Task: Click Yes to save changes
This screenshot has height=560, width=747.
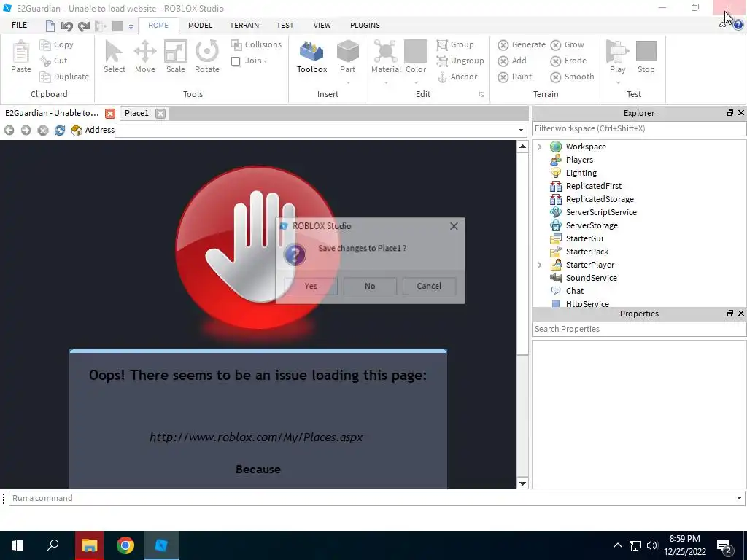Action: (x=311, y=286)
